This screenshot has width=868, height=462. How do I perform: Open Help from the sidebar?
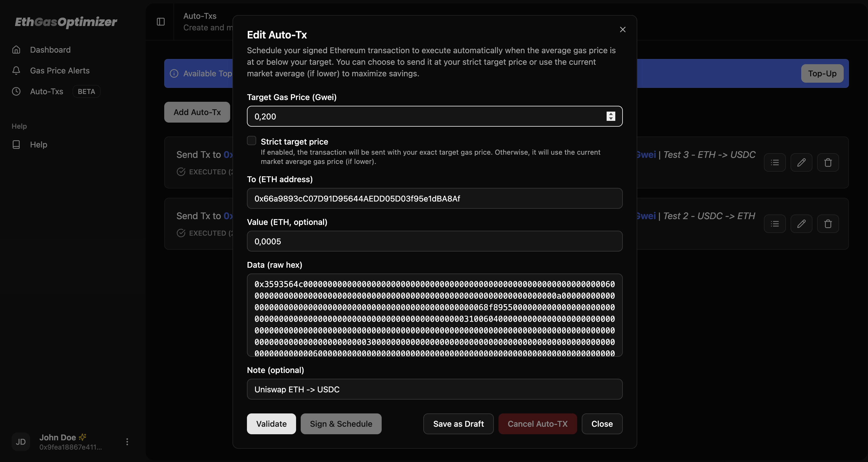[39, 145]
